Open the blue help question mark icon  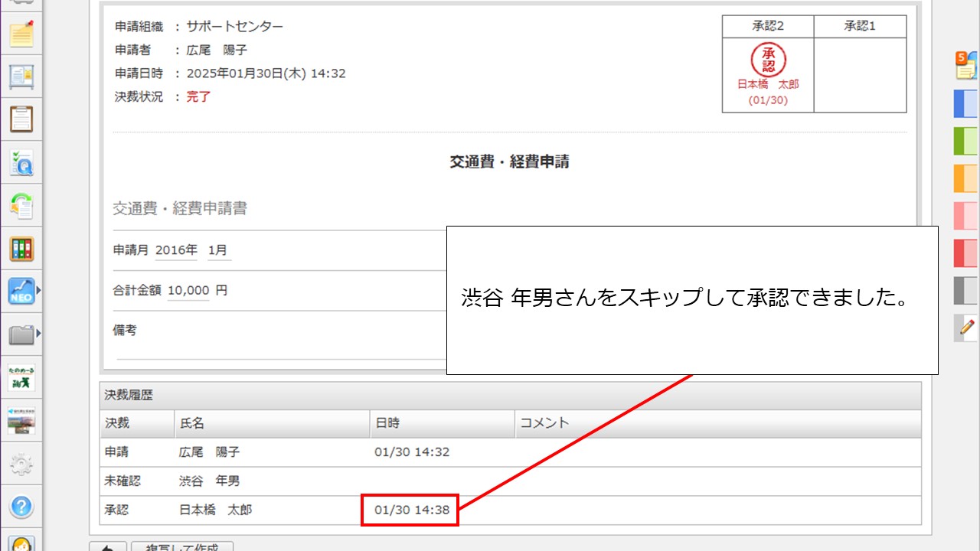[21, 506]
